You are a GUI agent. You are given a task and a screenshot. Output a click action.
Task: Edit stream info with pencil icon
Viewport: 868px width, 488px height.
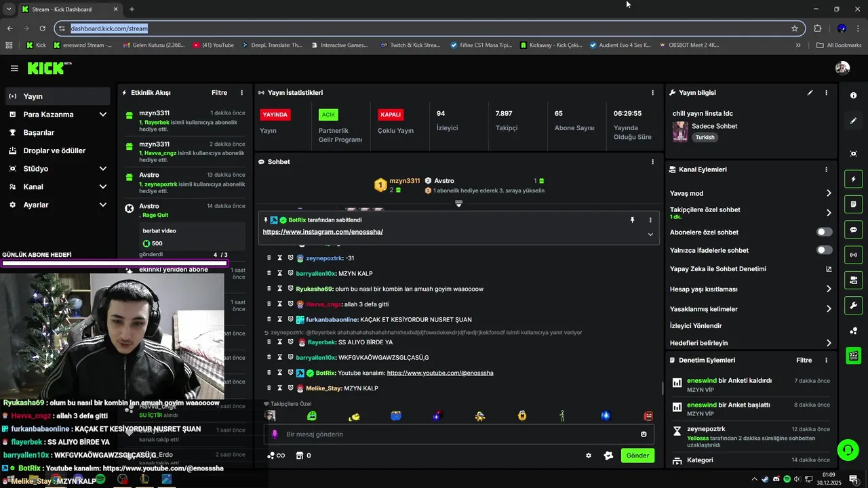(x=810, y=93)
